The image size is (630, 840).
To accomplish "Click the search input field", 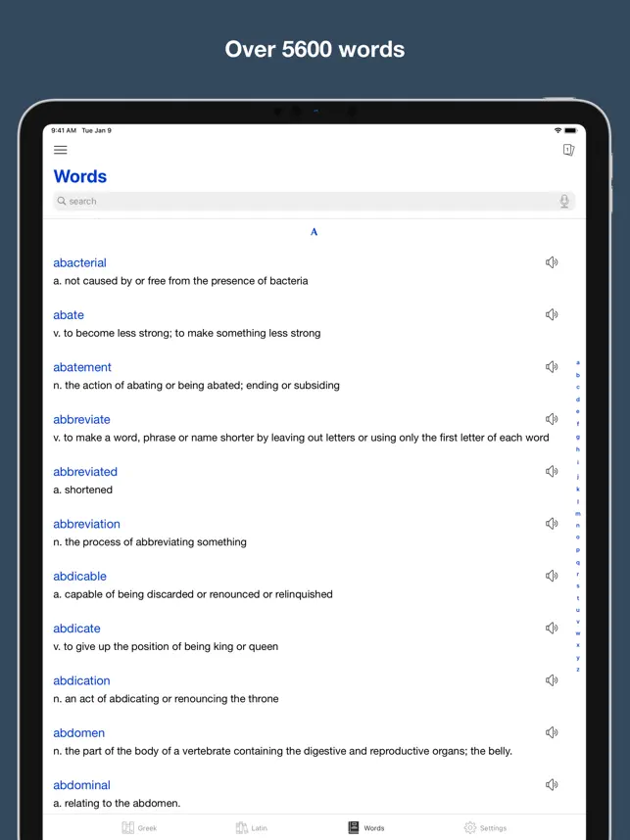I will (315, 202).
